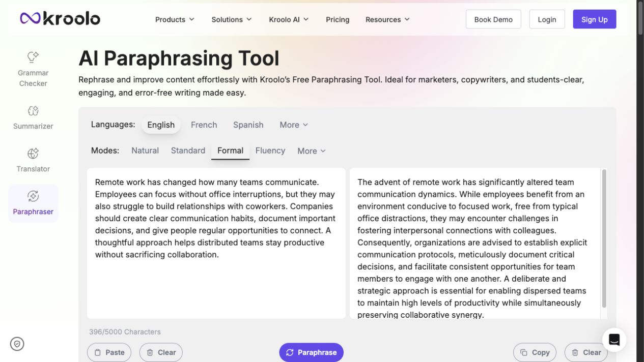Image resolution: width=644 pixels, height=362 pixels.
Task: Click the 396/5000 Characters counter
Action: 125,331
